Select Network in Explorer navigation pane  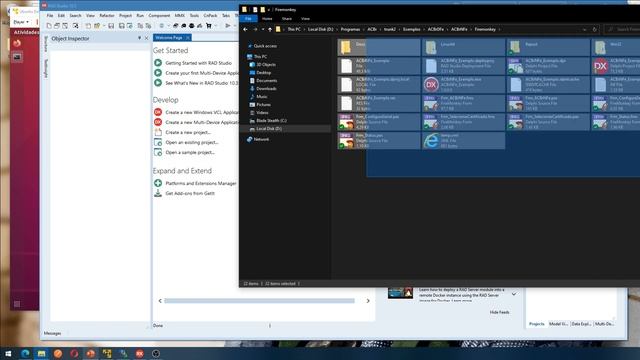[x=261, y=139]
